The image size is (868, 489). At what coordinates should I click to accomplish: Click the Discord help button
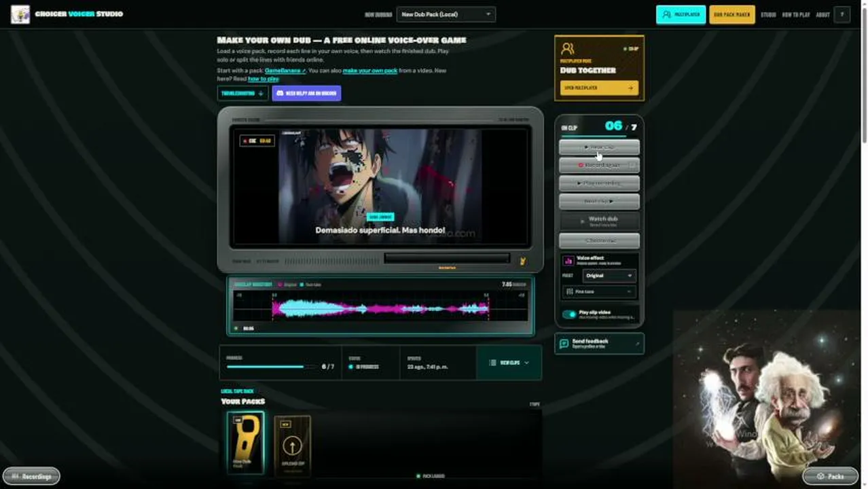tap(306, 93)
